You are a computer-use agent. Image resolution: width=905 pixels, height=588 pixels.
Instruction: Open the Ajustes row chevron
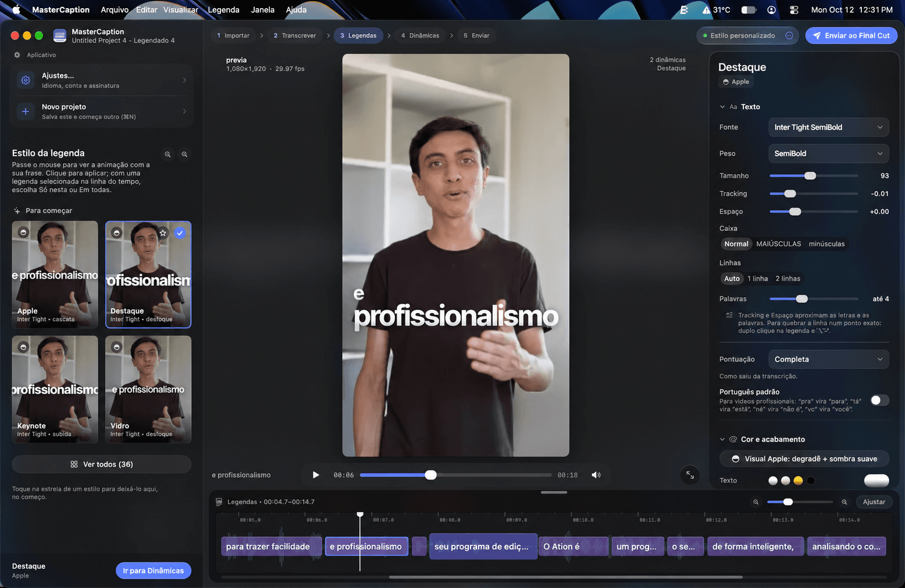coord(184,80)
